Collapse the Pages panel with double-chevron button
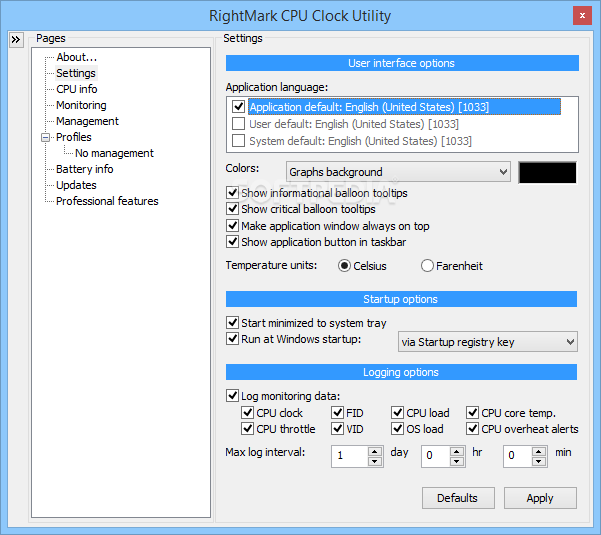This screenshot has height=535, width=601. [x=16, y=39]
